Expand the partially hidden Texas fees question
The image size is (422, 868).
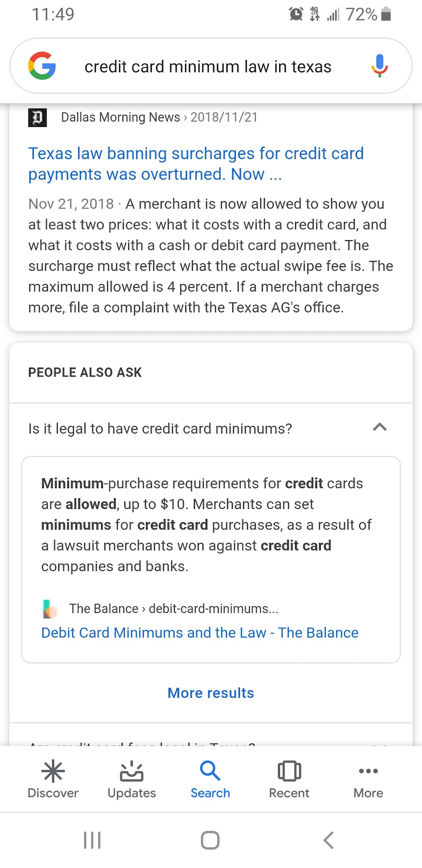(x=143, y=742)
